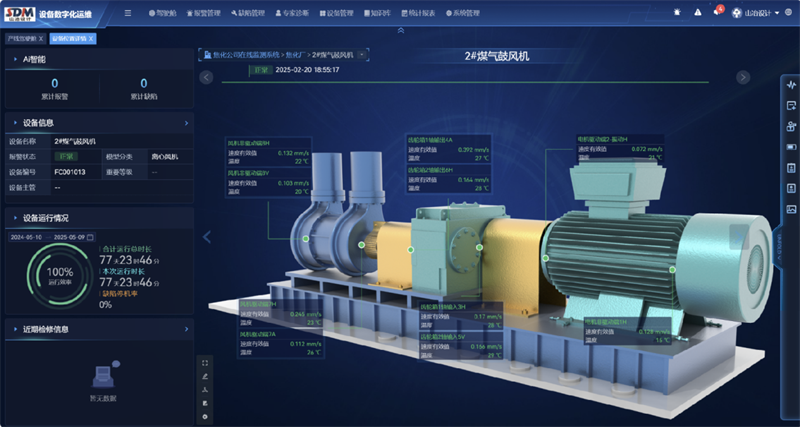Click the 100% running efficiency ring gauge
Viewport: 800px width, 427px height.
60,273
